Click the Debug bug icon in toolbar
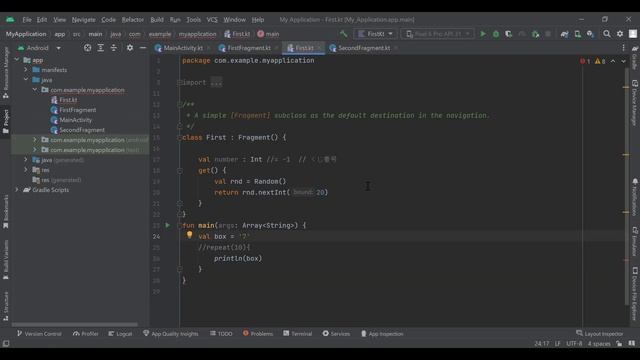Viewport: 640px width, 360px height. (x=496, y=34)
